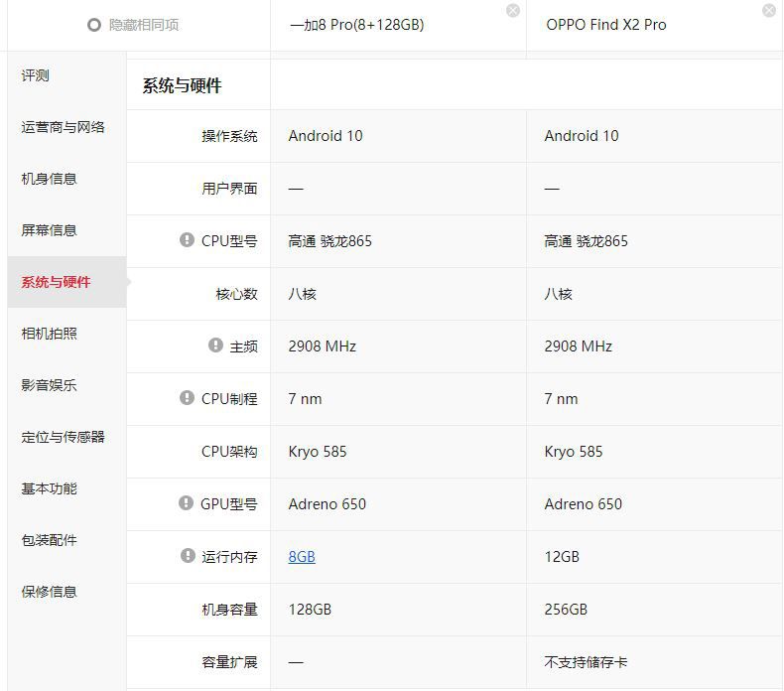Click info icon beside CPU制程
Viewport: 784px width, 691px height.
187,398
